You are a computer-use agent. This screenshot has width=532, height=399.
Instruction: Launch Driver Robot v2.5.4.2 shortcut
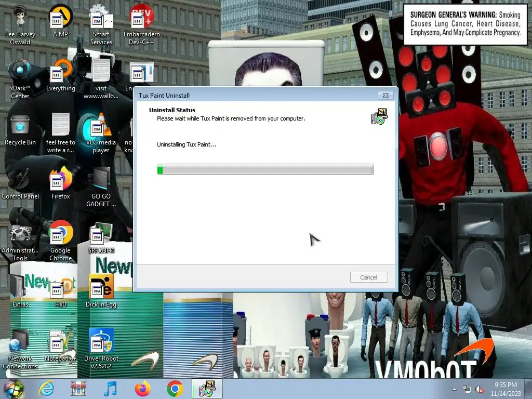click(101, 349)
